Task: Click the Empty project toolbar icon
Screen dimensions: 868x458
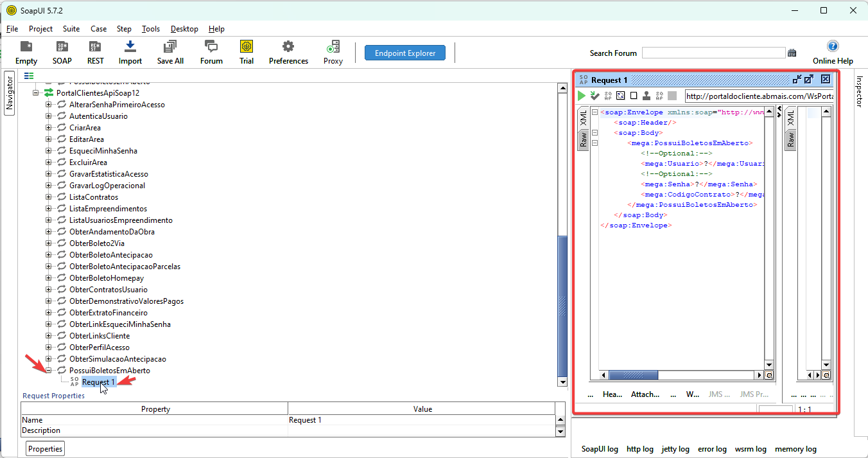Action: (26, 47)
